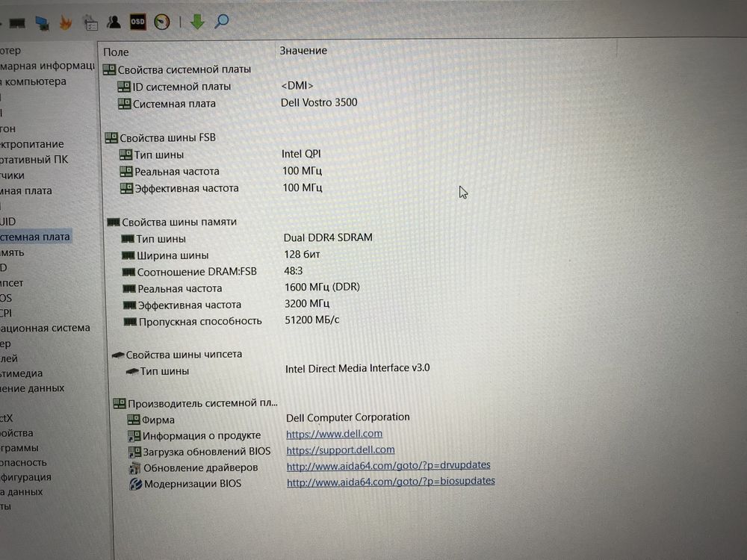Click 'Эффективная частота' row showing 100 МГц
The image size is (747, 560).
tap(222, 188)
